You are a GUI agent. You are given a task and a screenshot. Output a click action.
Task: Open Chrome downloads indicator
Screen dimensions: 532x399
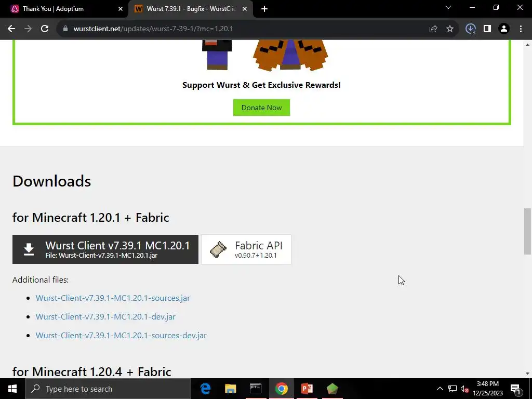pyautogui.click(x=471, y=29)
